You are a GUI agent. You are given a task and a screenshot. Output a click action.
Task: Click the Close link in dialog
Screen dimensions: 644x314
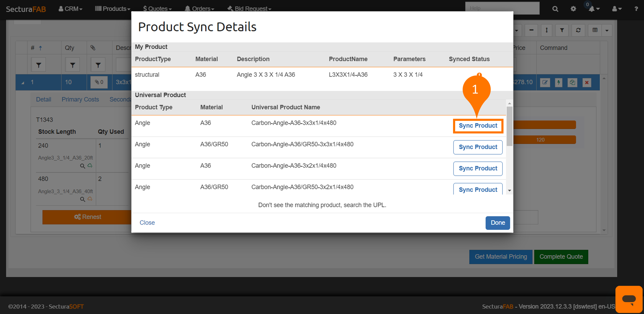click(x=147, y=223)
